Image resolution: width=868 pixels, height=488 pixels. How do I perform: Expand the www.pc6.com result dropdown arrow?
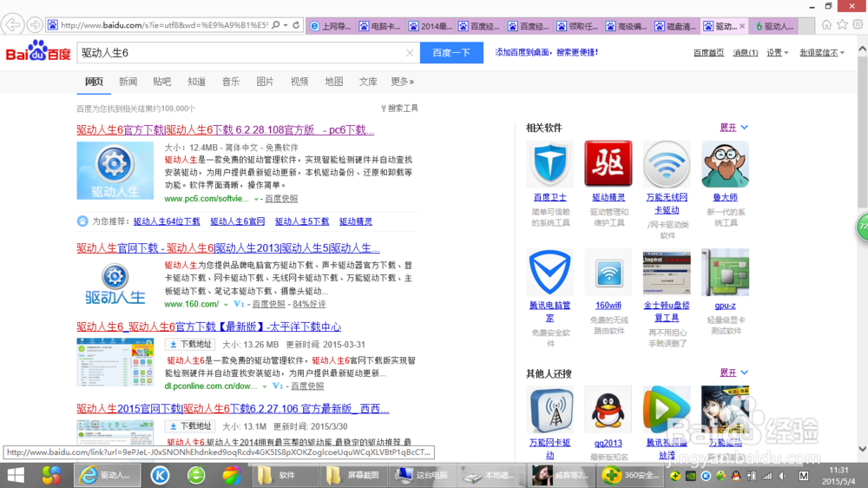(256, 199)
